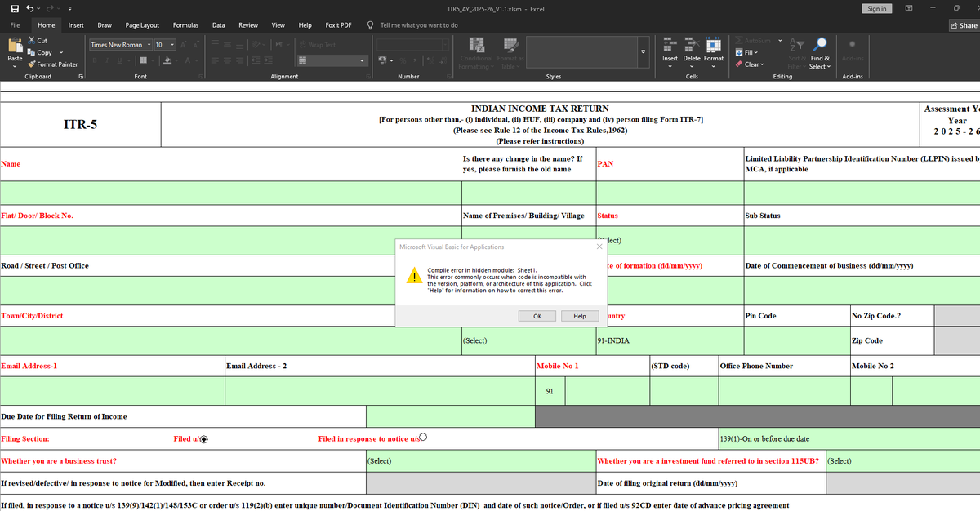The image size is (980, 511).
Task: Click the cell showing 91-INDIA
Action: tap(670, 340)
